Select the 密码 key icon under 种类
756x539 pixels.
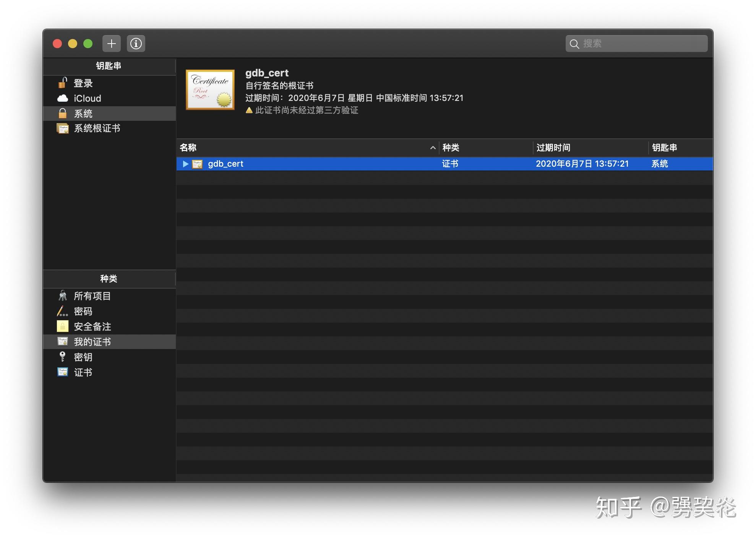[x=62, y=311]
